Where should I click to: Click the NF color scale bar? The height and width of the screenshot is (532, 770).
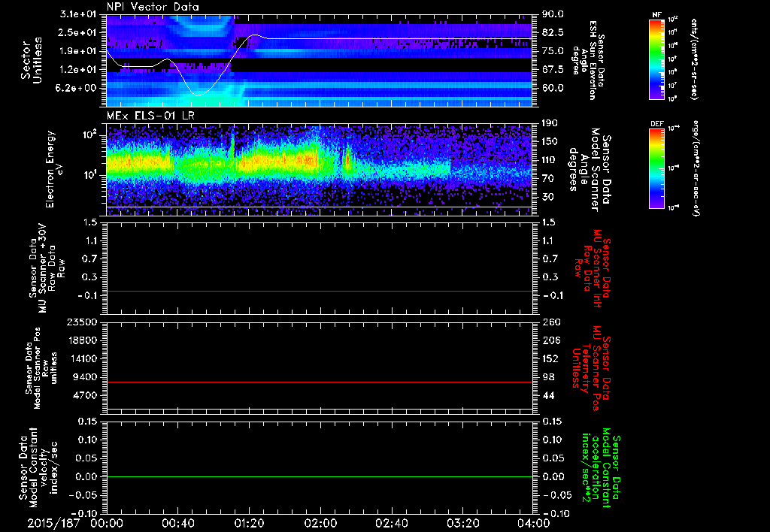(x=655, y=60)
